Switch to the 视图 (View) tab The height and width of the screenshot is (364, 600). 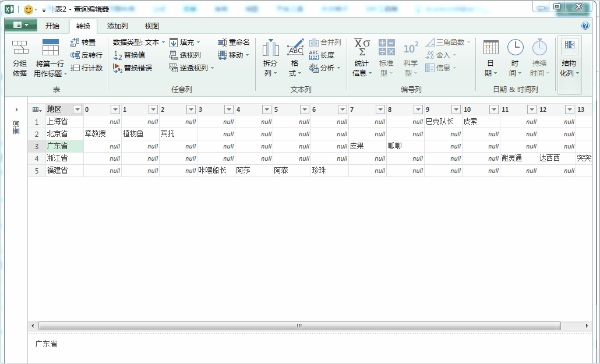tap(152, 26)
